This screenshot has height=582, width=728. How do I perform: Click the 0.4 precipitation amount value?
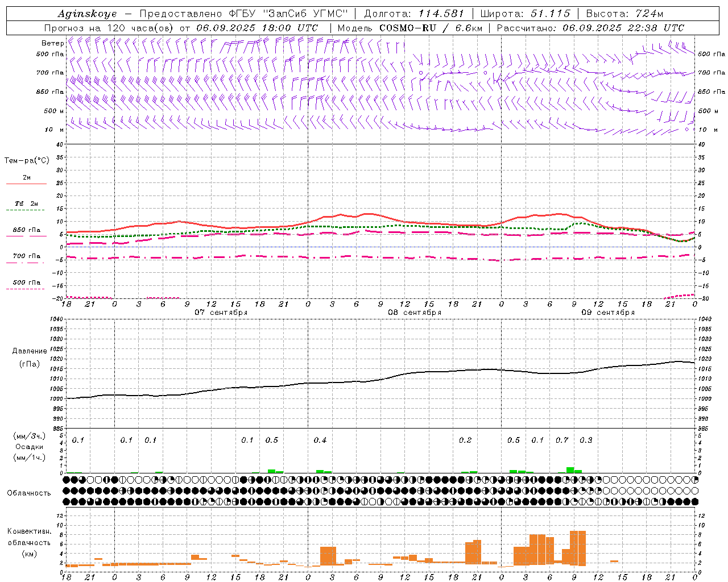pyautogui.click(x=320, y=440)
